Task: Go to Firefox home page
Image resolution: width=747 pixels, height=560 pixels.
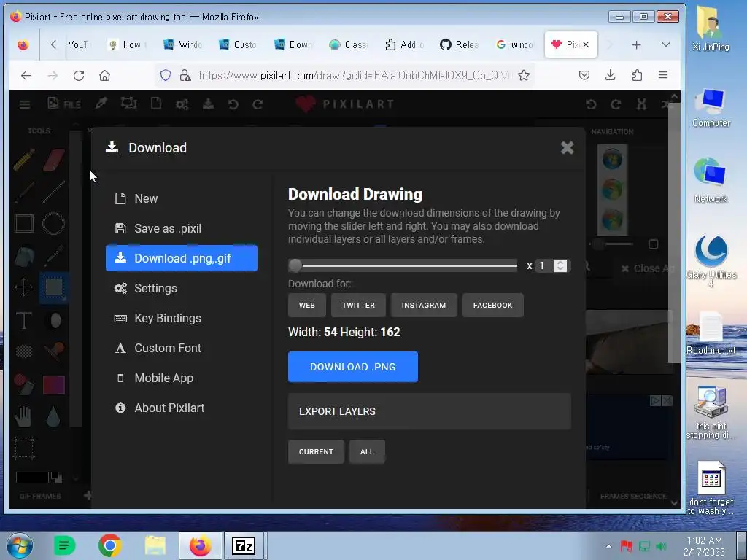Action: tap(105, 75)
